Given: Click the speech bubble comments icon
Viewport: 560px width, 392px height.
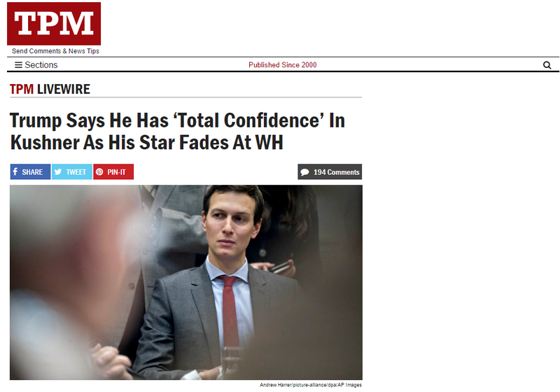Looking at the screenshot, I should [304, 172].
